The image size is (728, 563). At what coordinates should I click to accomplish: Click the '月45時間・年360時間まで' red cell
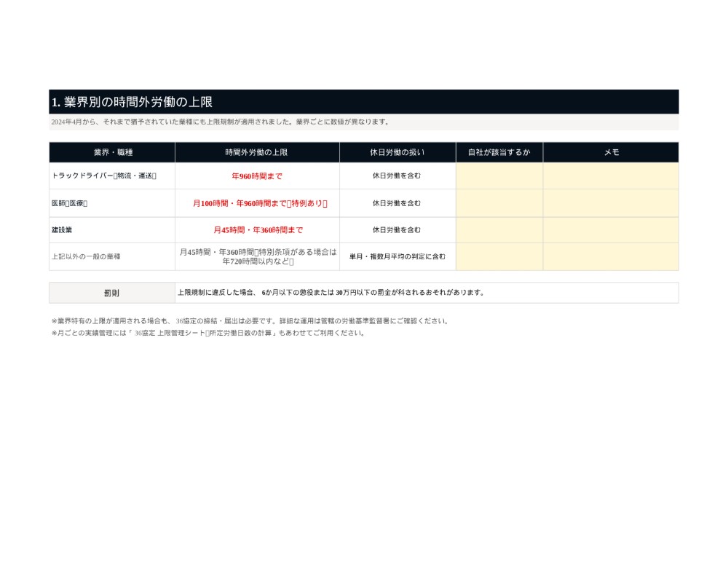(x=257, y=230)
